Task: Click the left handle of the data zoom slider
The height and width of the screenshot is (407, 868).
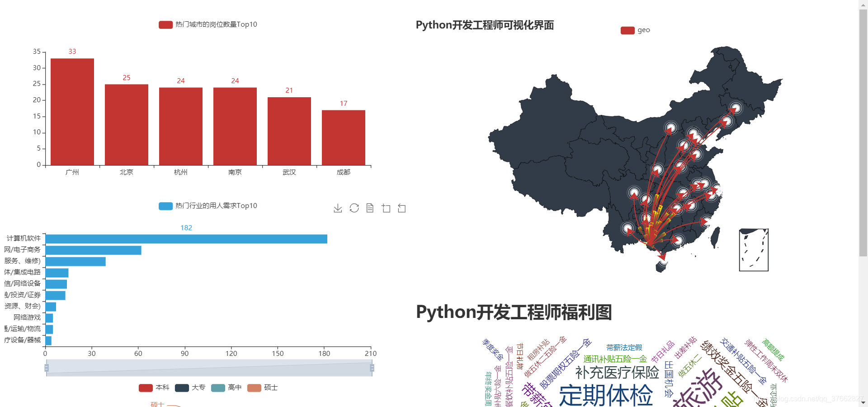Action: click(x=47, y=368)
